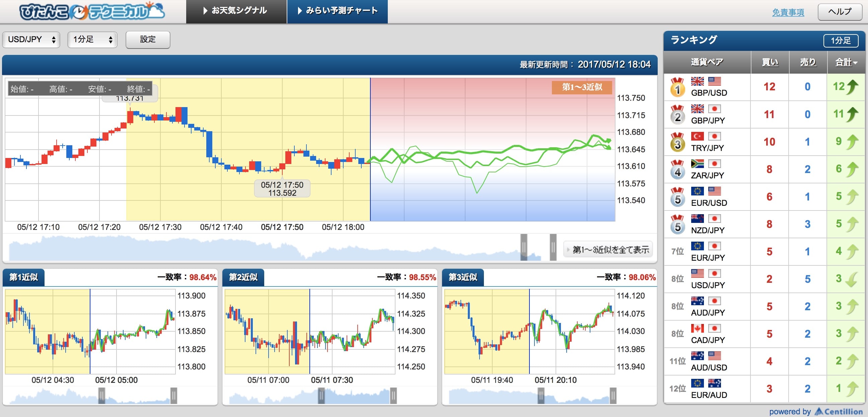Image resolution: width=868 pixels, height=417 pixels.
Task: Click 第3近似 navigator right handle
Action: [613, 396]
